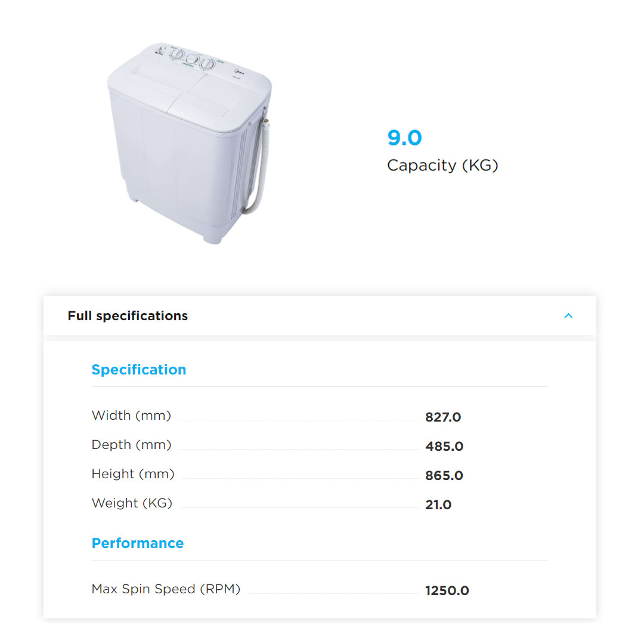Click the 485.0 depth value

coord(444,446)
